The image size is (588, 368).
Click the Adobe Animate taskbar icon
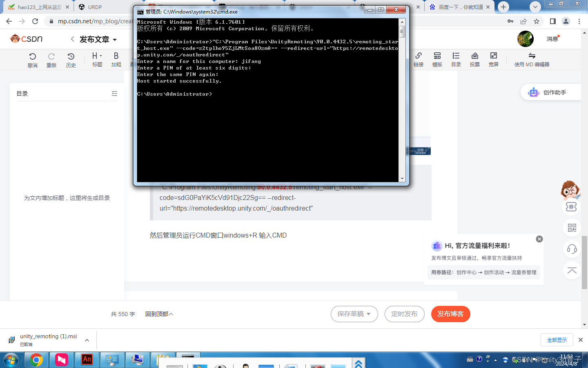click(x=87, y=360)
